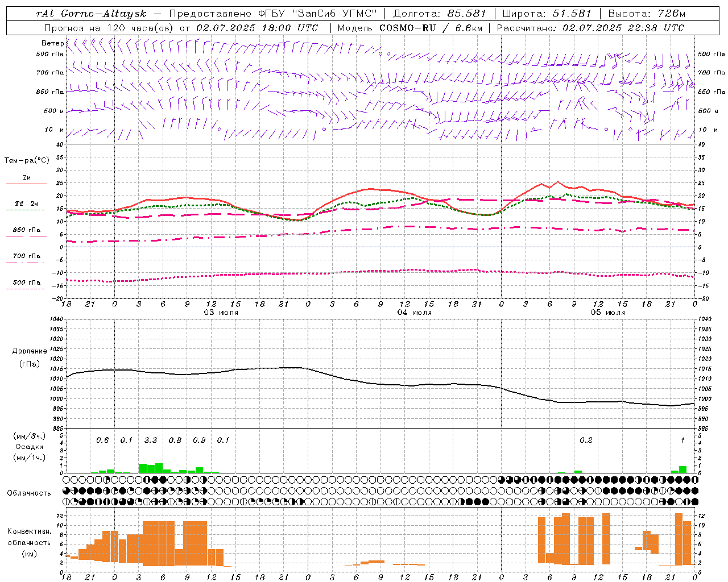Click the Модель COSMO-RU / 6.6км label
Image resolution: width=728 pixels, height=582 pixels.
409,28
